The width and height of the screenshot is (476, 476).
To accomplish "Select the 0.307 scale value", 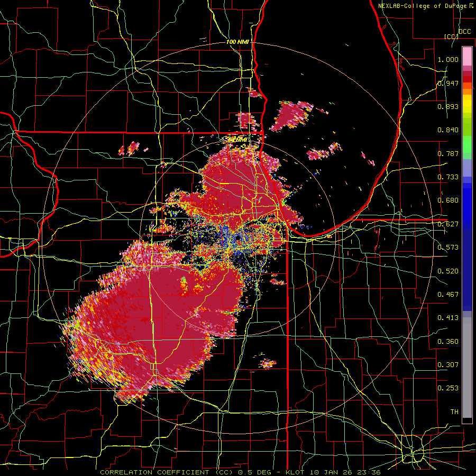I will [x=448, y=364].
